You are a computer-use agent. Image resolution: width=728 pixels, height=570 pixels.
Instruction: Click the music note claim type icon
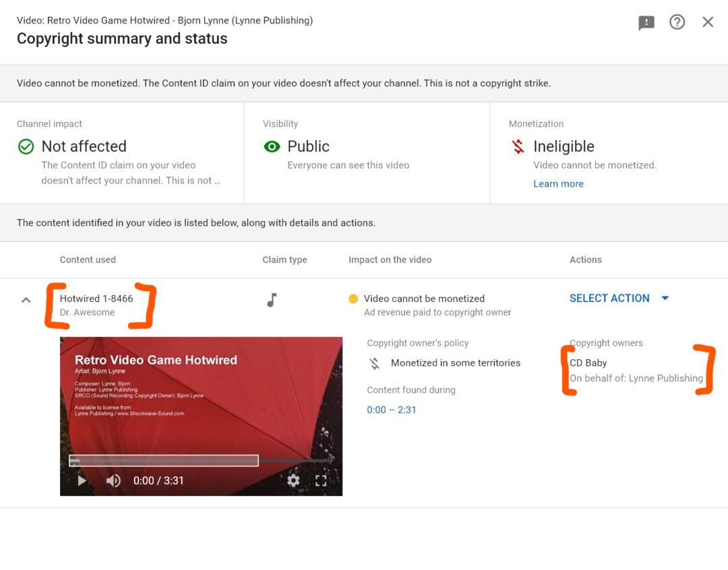pyautogui.click(x=272, y=300)
